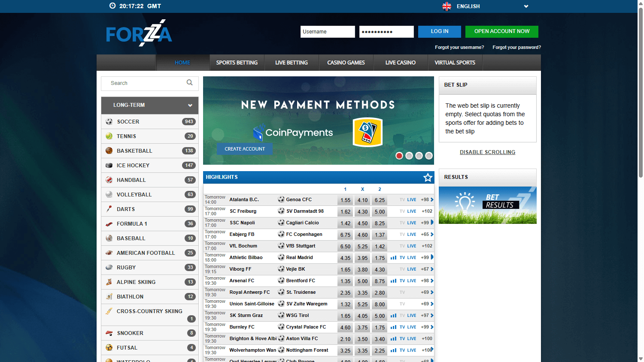Click the TV icon on the Atalanta row

point(402,200)
